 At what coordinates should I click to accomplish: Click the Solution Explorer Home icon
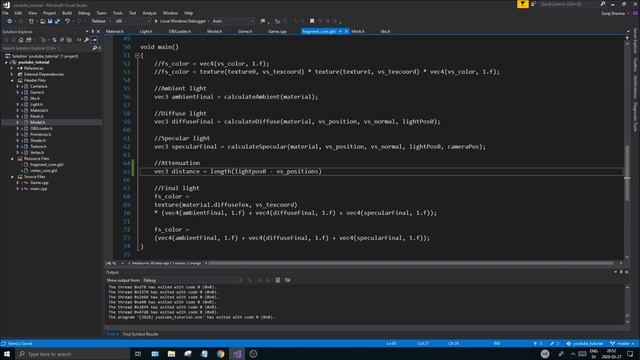pyautogui.click(x=21, y=40)
